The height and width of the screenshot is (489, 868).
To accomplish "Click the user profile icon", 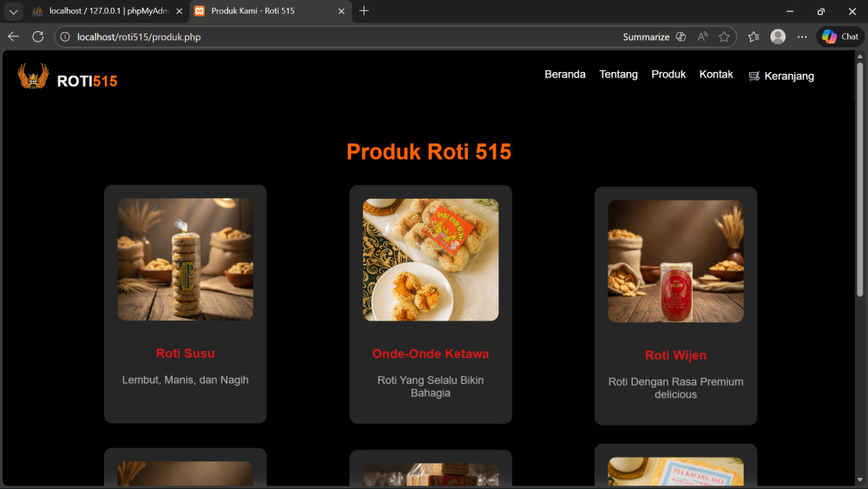I will coord(778,36).
